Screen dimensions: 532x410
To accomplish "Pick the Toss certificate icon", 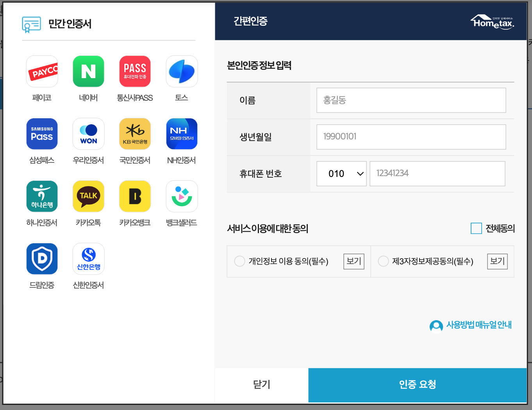I will [182, 71].
